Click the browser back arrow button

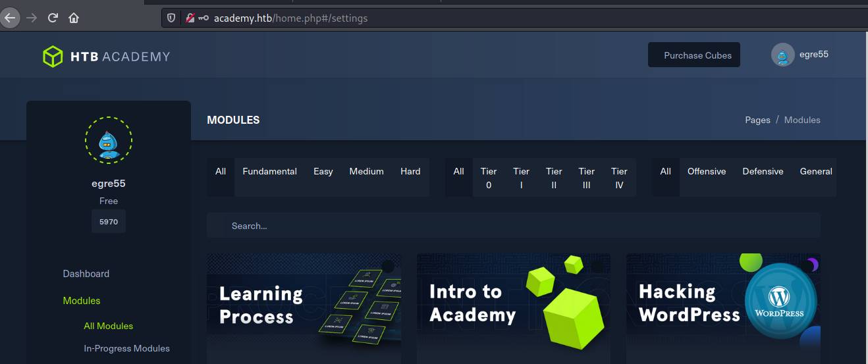10,18
